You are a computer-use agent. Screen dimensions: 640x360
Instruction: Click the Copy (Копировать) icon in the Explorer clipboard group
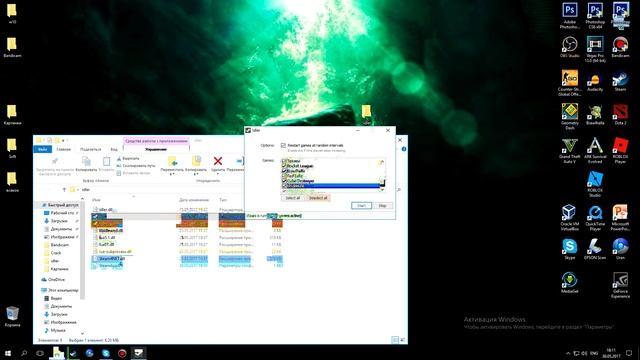click(x=86, y=162)
